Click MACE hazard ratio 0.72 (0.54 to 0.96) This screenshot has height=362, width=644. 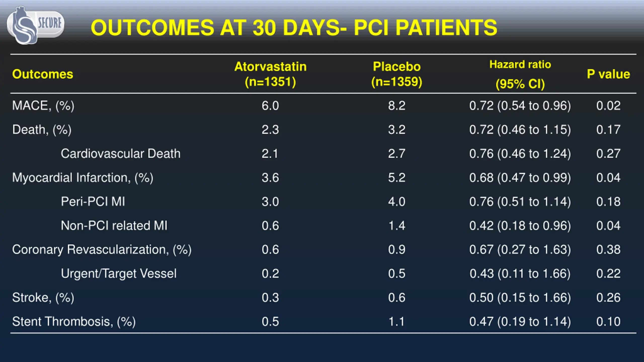click(x=520, y=106)
